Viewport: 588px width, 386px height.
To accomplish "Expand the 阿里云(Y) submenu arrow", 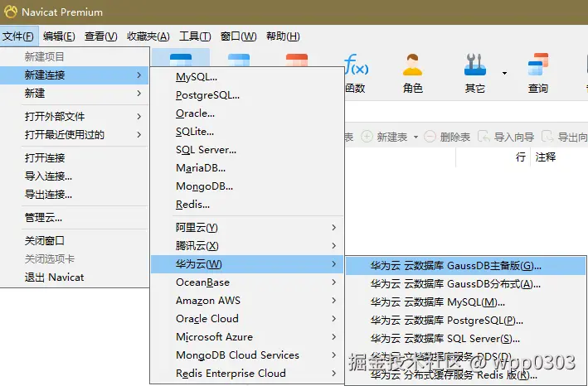I will tap(333, 227).
